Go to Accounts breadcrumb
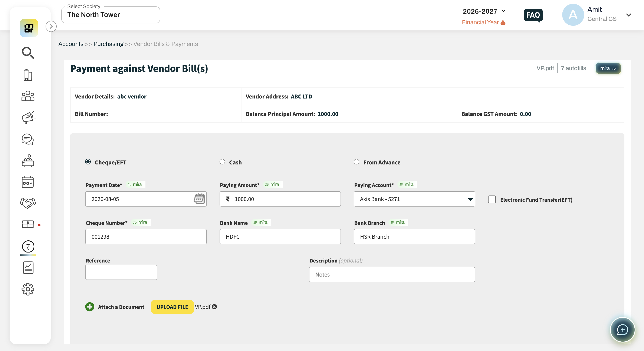 71,44
